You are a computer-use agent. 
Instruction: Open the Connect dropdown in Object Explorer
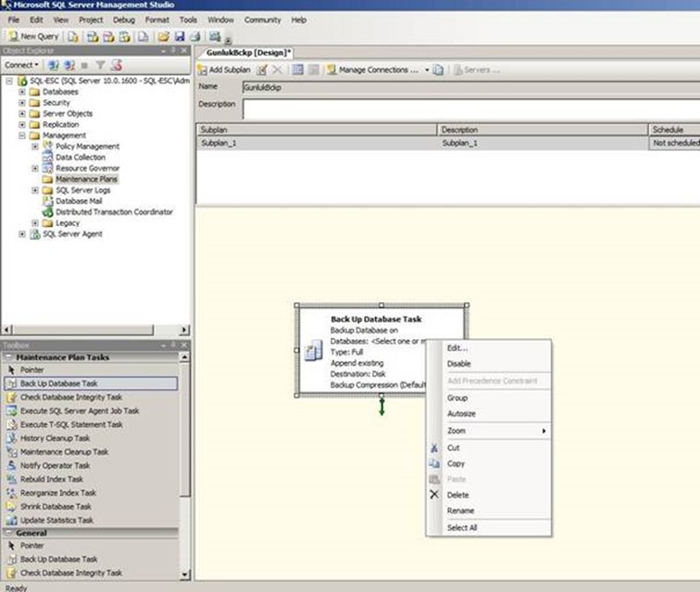[x=21, y=65]
